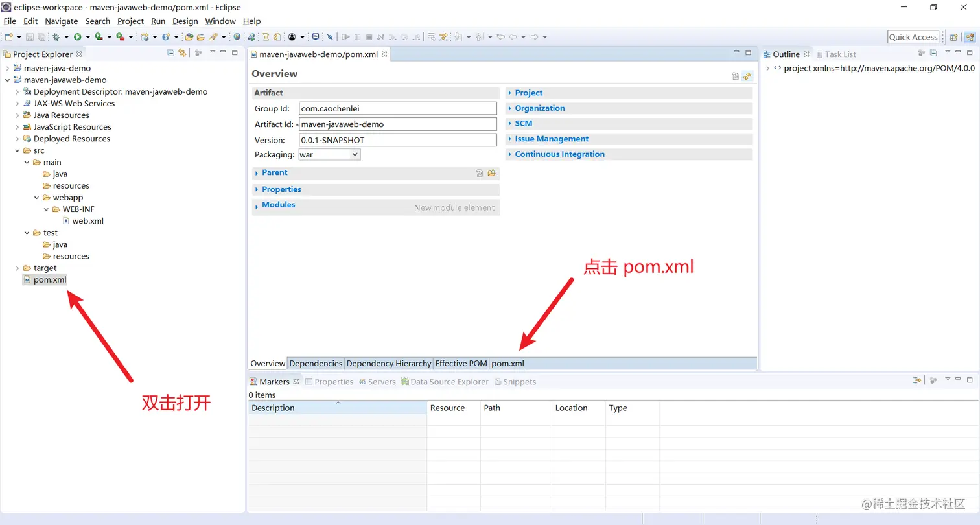Click the highlighted icon in Overview header
Screen dimensions: 980x525
coord(747,76)
